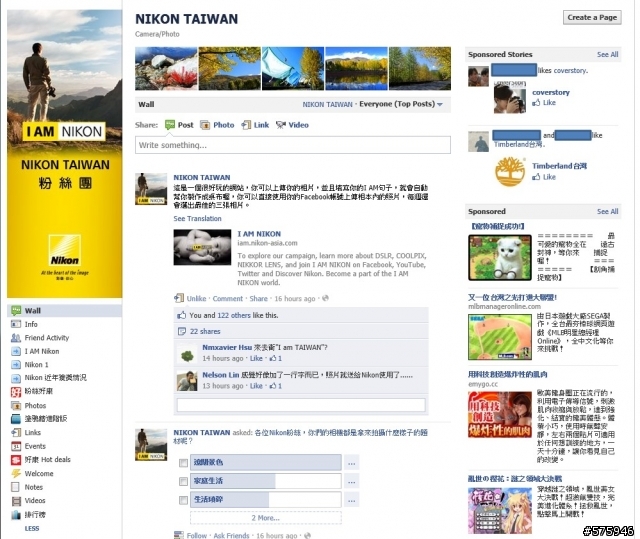Click Unlike on the Nikon post
The height and width of the screenshot is (539, 640).
(x=196, y=298)
